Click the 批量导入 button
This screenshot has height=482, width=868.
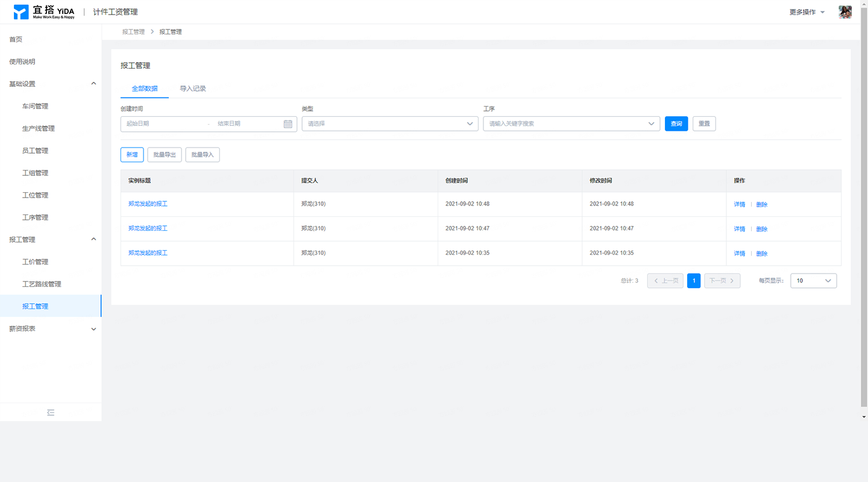pos(203,155)
